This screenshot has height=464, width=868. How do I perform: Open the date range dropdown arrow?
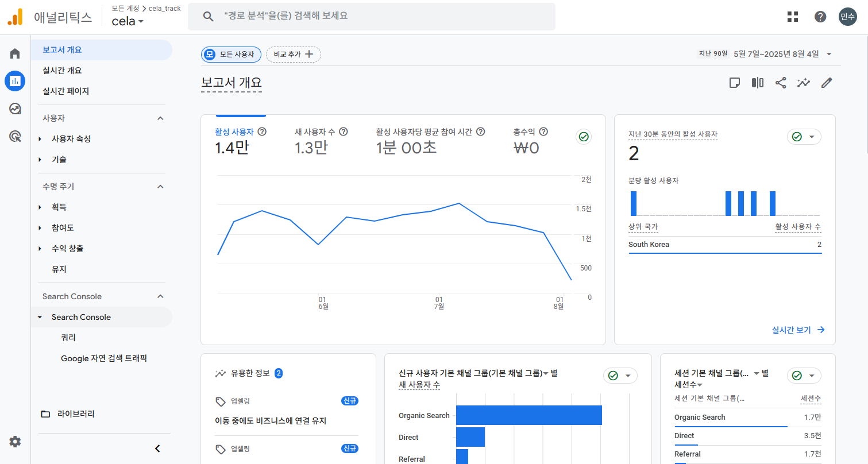click(x=829, y=54)
